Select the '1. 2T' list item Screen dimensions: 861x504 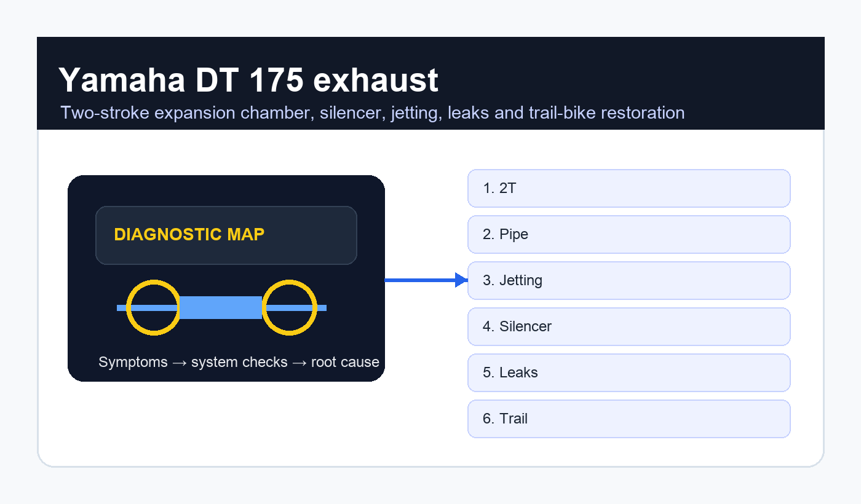pyautogui.click(x=629, y=188)
